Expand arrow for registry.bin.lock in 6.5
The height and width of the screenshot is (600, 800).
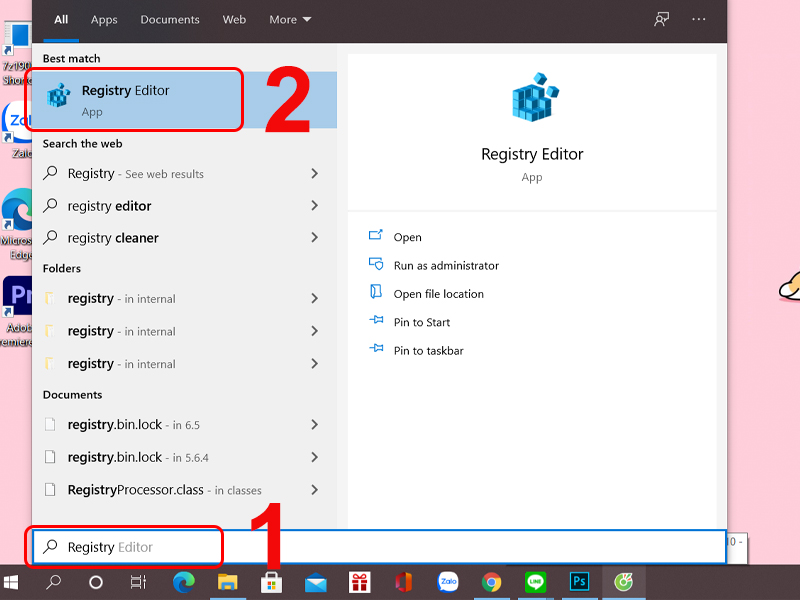point(315,424)
